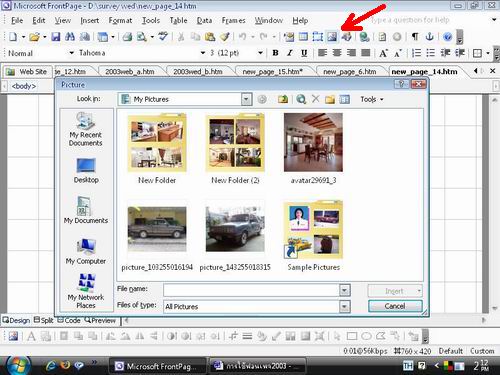
Task: Run the Spelling check icon
Action: (x=163, y=37)
